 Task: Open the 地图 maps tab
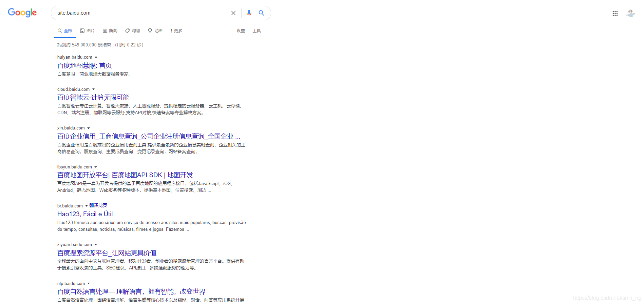click(x=155, y=31)
